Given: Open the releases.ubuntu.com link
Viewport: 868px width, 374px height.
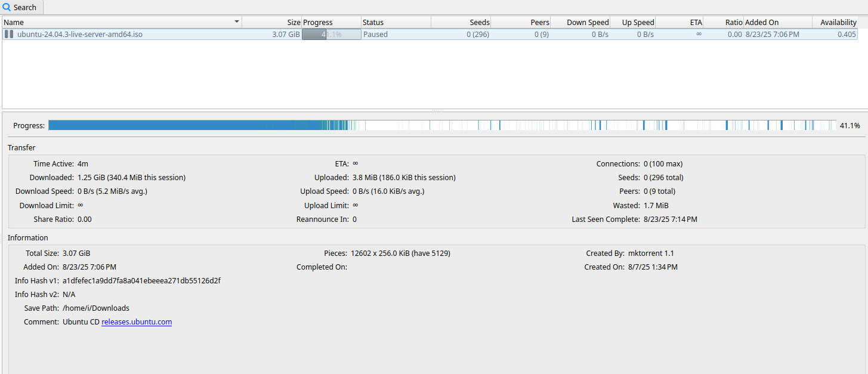Looking at the screenshot, I should click(137, 322).
